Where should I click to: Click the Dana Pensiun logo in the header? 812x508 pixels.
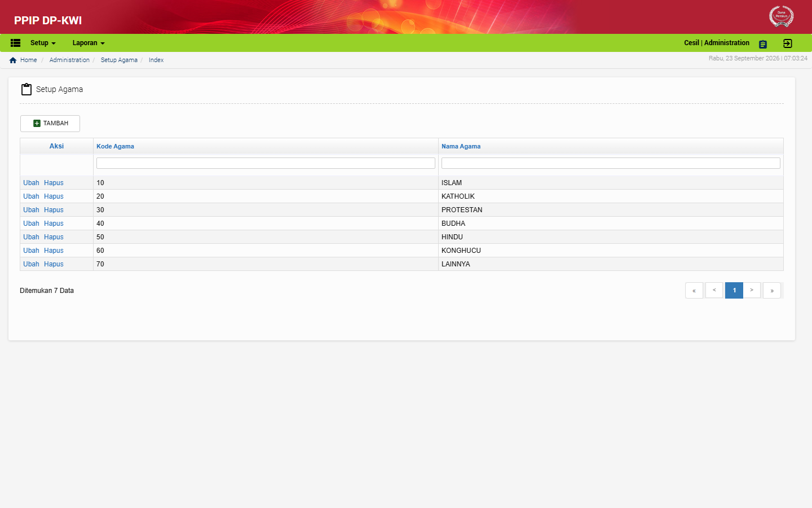pos(782,16)
